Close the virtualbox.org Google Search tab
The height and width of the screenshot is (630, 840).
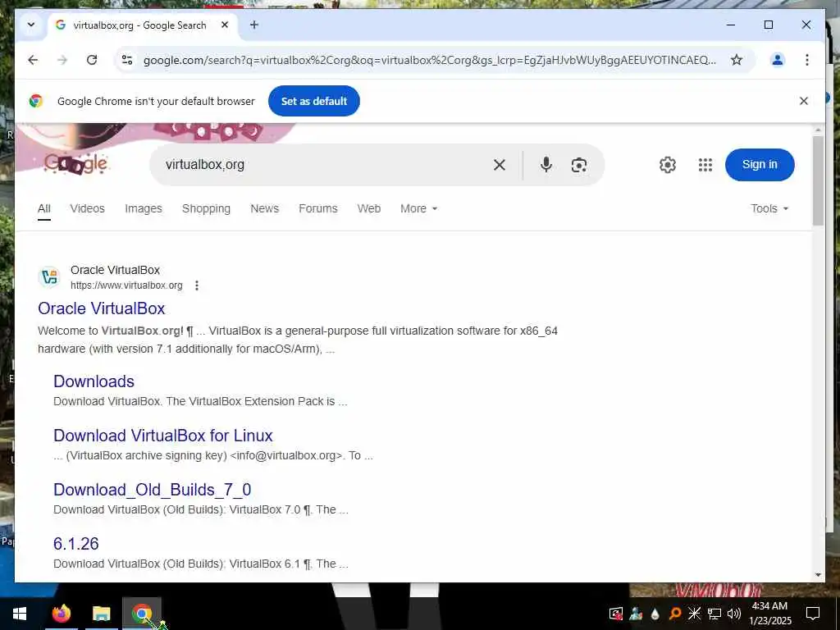[x=225, y=25]
